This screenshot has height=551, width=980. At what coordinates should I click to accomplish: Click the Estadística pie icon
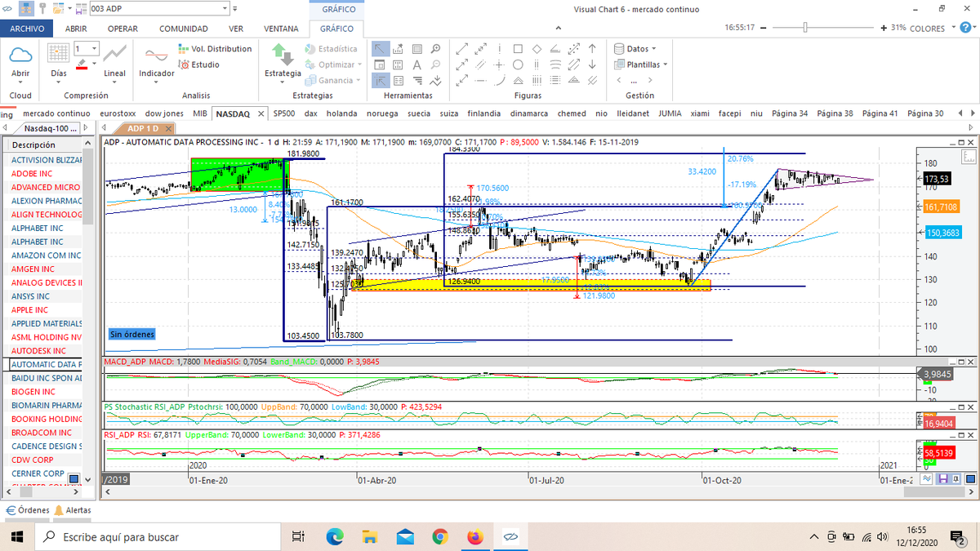pos(311,49)
